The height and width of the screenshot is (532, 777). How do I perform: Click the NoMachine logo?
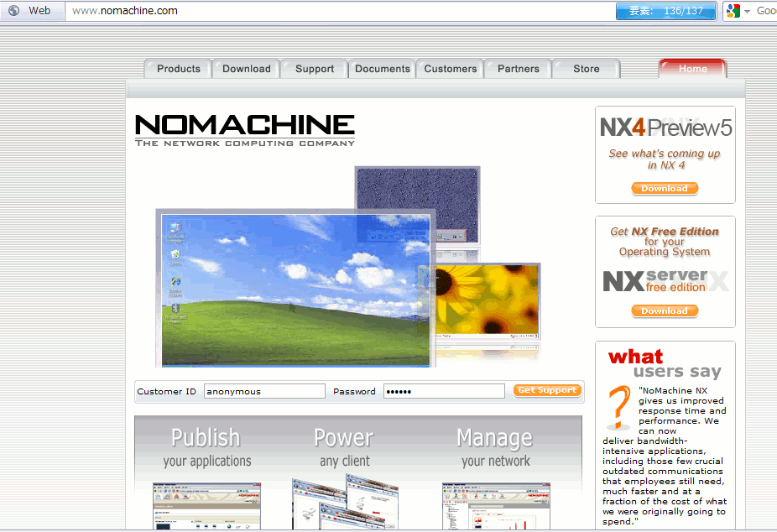[x=245, y=130]
